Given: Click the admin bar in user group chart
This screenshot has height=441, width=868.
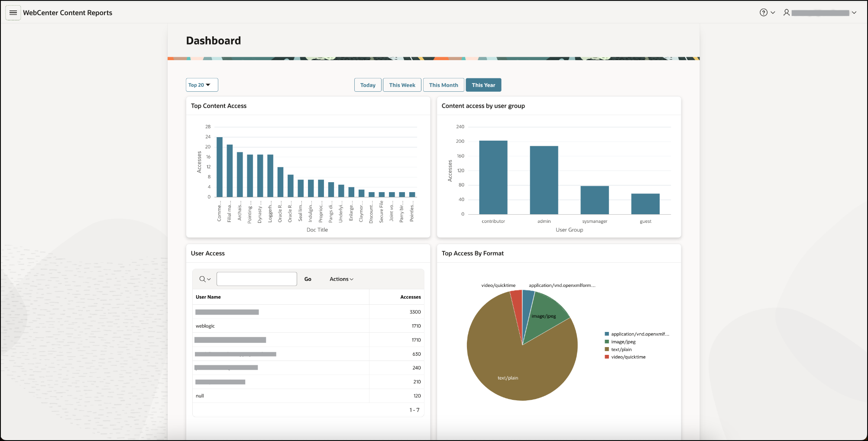Looking at the screenshot, I should point(544,180).
